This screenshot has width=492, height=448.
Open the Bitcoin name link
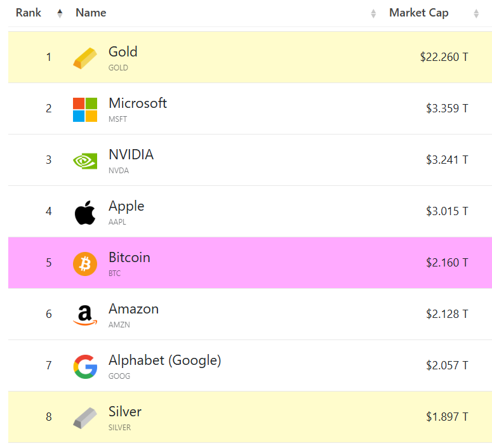(x=130, y=258)
